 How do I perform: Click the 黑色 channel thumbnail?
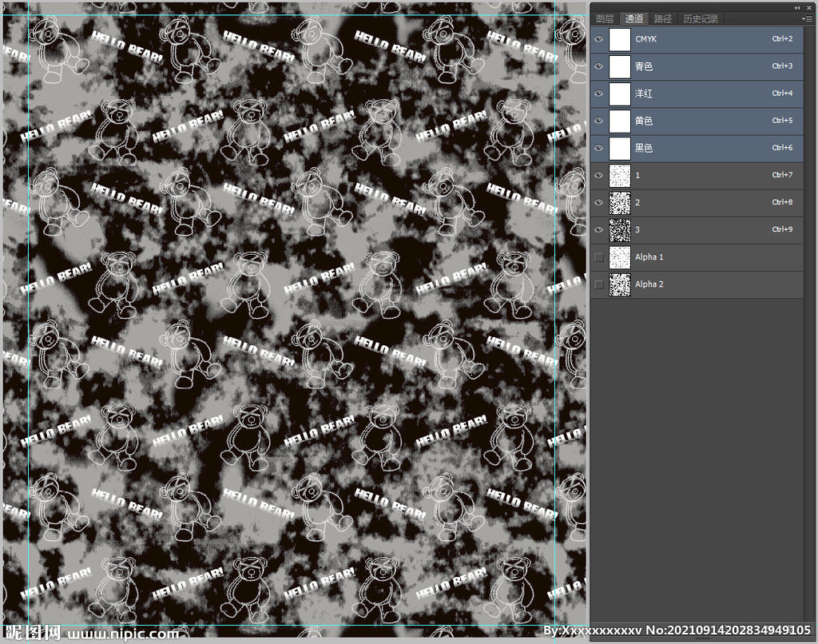[620, 148]
